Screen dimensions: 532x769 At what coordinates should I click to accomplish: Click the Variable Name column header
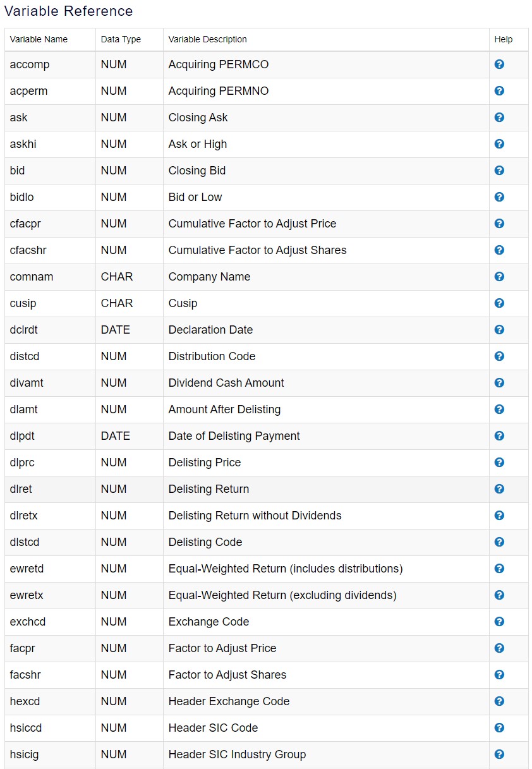coord(39,39)
